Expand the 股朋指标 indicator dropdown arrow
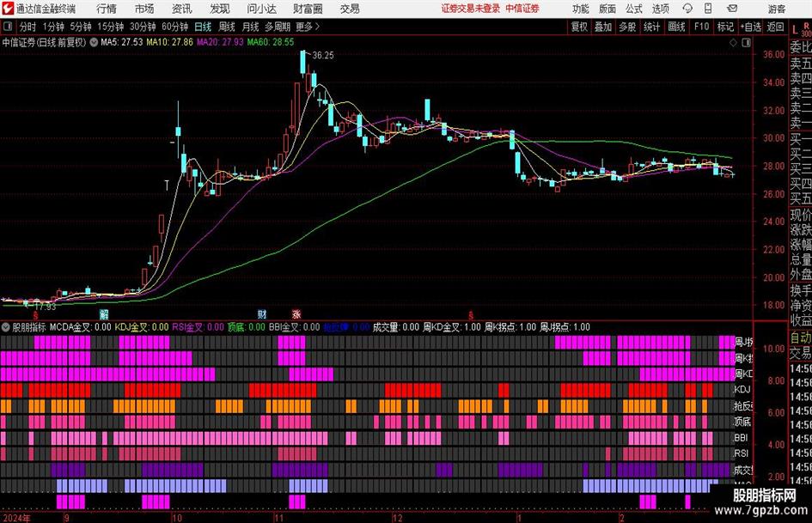Viewport: 812px width, 523px height. click(x=6, y=327)
